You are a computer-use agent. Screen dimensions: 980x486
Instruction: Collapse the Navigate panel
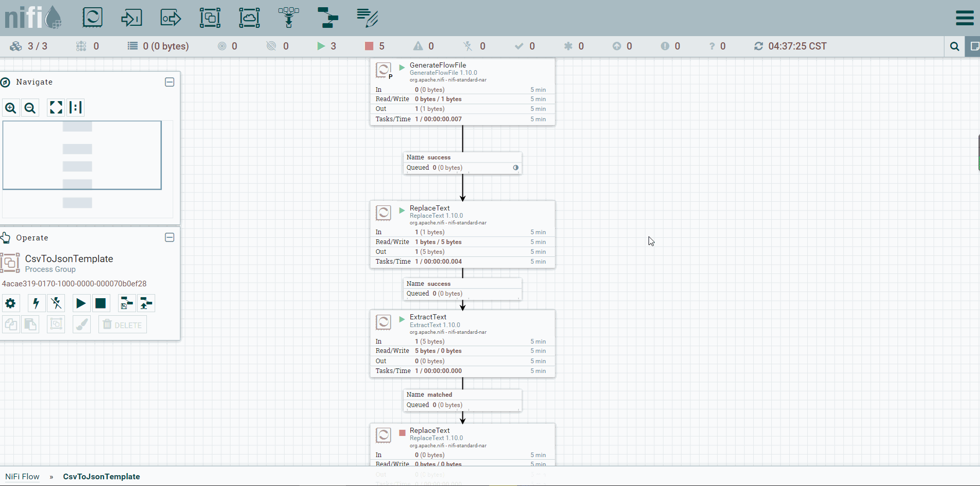170,82
